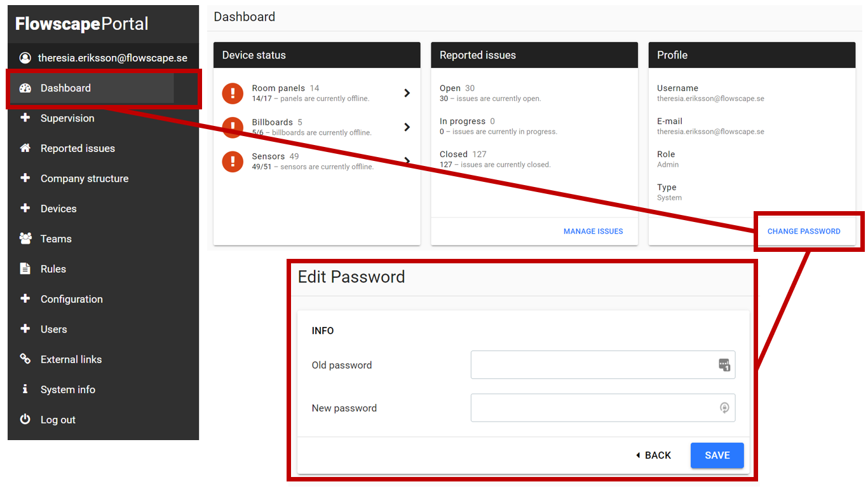Click the Open 30 issues entry
Image resolution: width=868 pixels, height=491 pixels.
pos(491,93)
